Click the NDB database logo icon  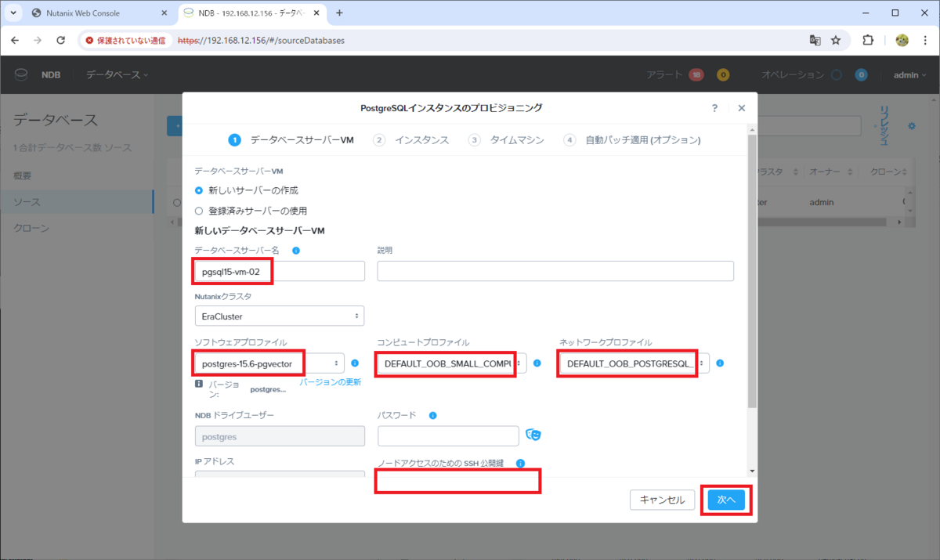[x=21, y=74]
